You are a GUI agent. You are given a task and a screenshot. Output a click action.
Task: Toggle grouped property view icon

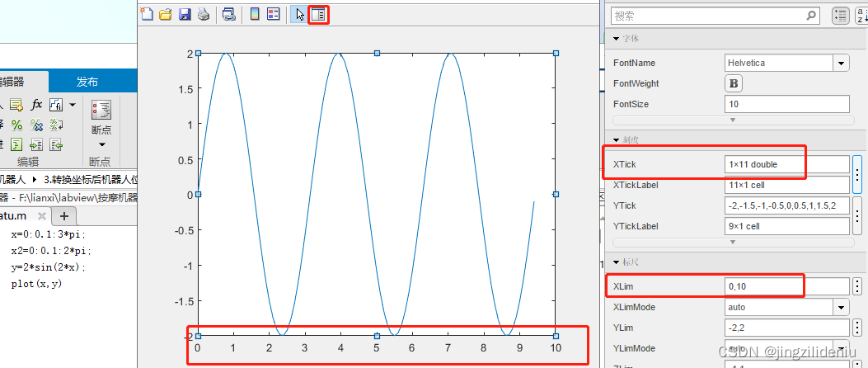click(x=840, y=16)
